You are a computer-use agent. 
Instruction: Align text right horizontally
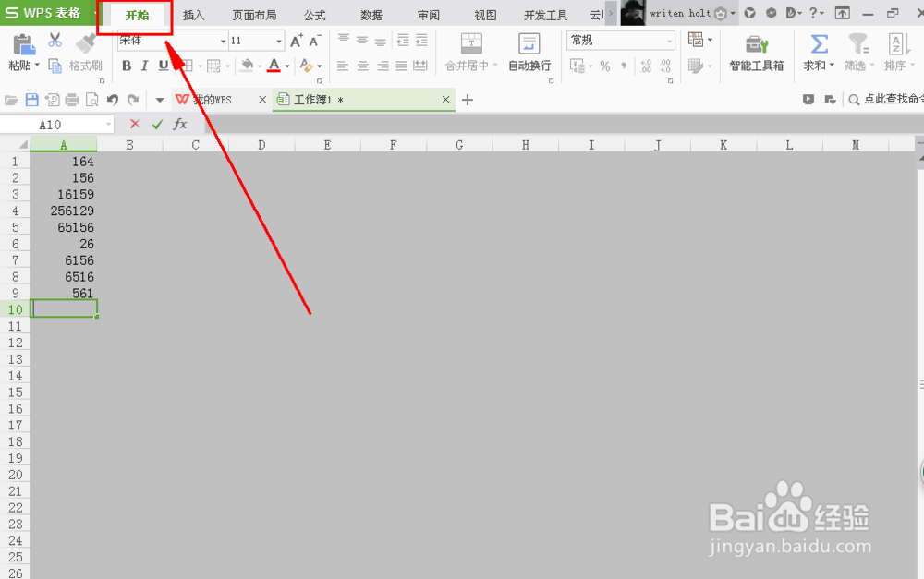click(383, 66)
